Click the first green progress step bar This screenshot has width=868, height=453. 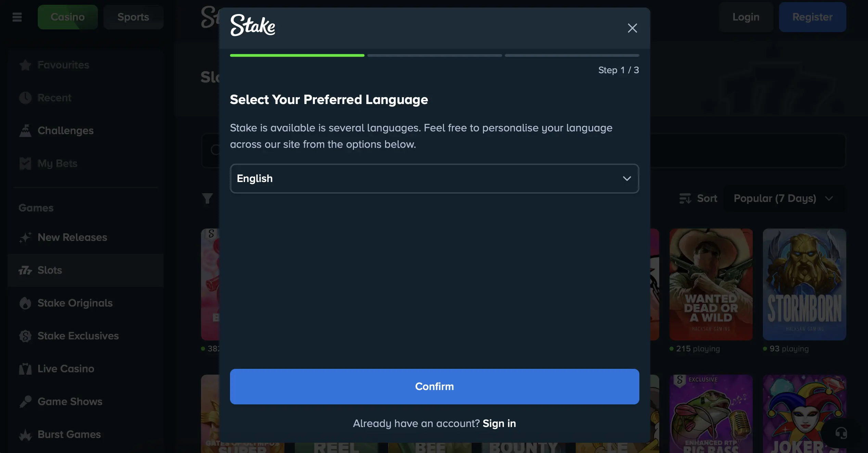pyautogui.click(x=297, y=55)
